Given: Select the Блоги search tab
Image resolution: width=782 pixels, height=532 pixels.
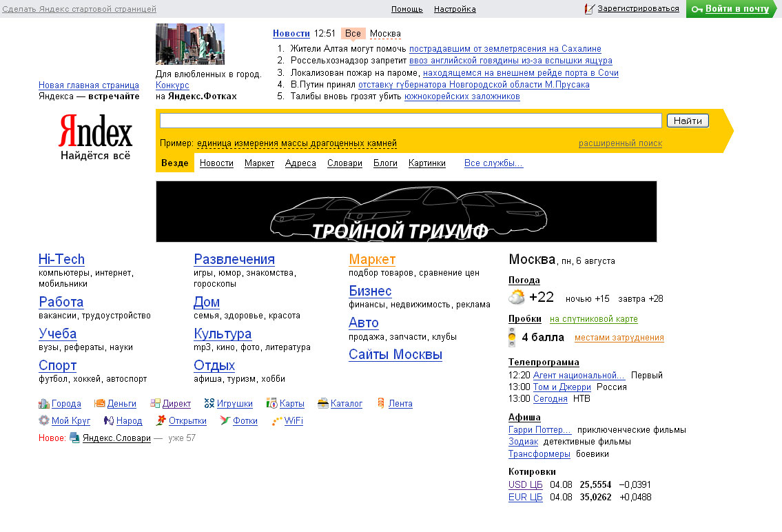Looking at the screenshot, I should tap(386, 163).
